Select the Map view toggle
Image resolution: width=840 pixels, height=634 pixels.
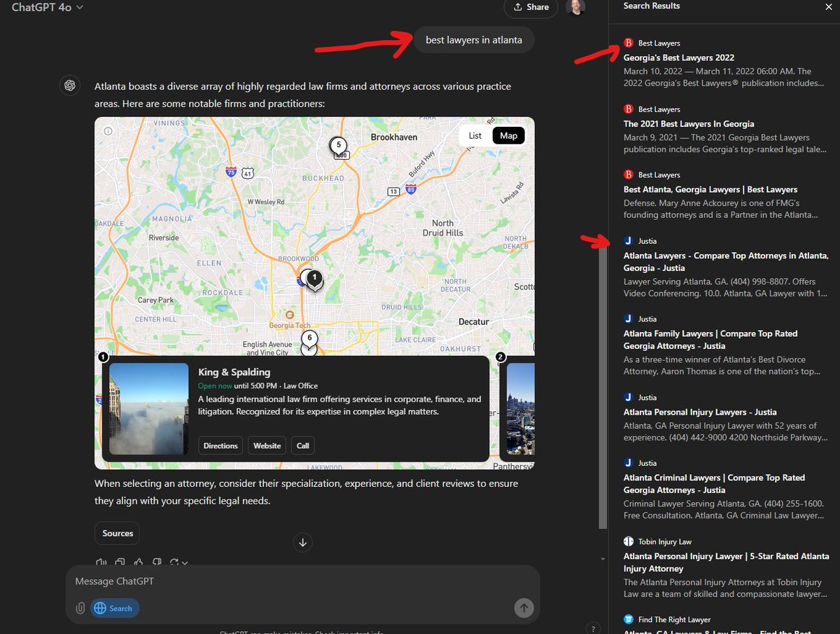508,135
